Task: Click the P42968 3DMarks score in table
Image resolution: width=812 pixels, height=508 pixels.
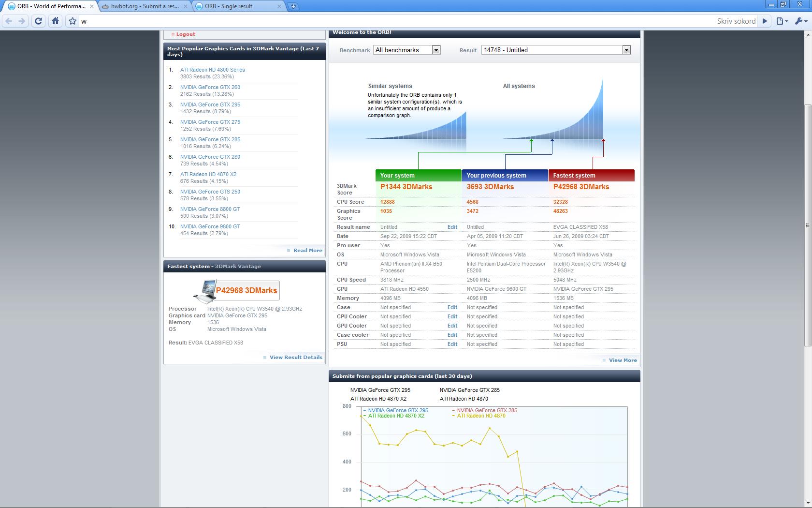Action: click(x=581, y=187)
